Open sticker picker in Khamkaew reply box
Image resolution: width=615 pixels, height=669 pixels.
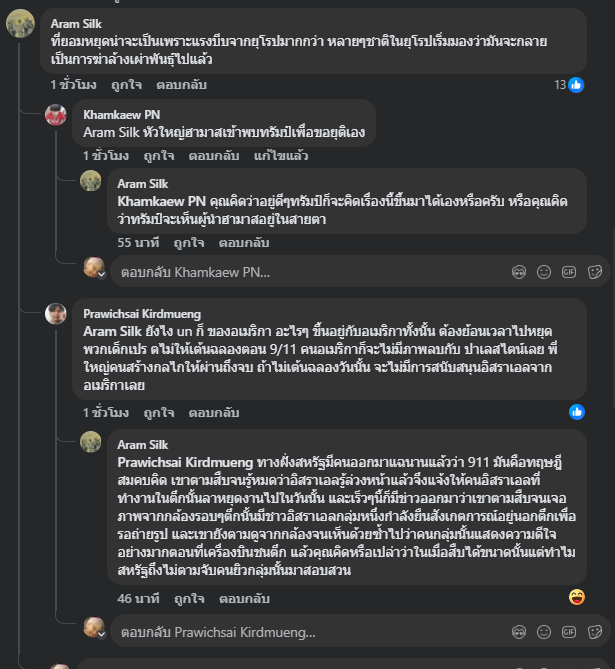pyautogui.click(x=595, y=271)
